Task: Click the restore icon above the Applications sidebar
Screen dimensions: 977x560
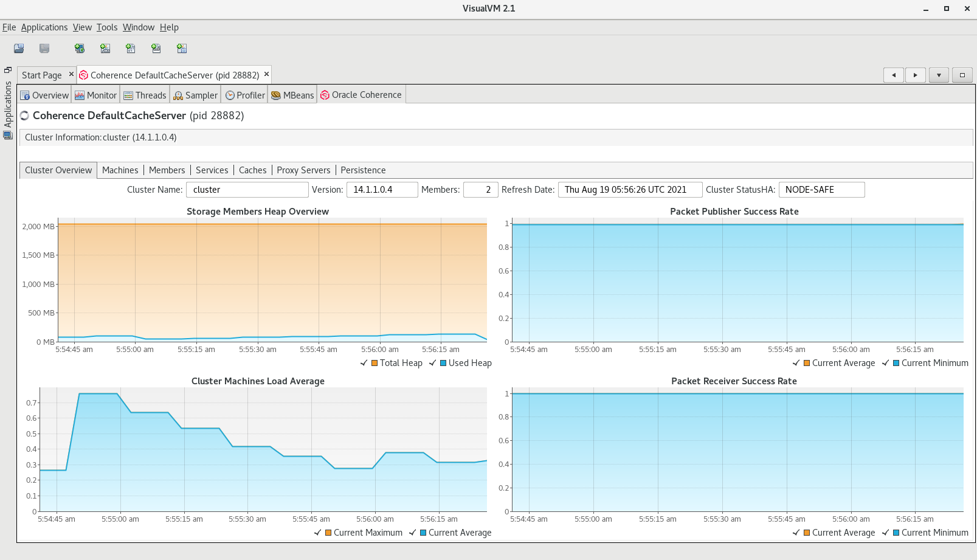Action: [8, 70]
